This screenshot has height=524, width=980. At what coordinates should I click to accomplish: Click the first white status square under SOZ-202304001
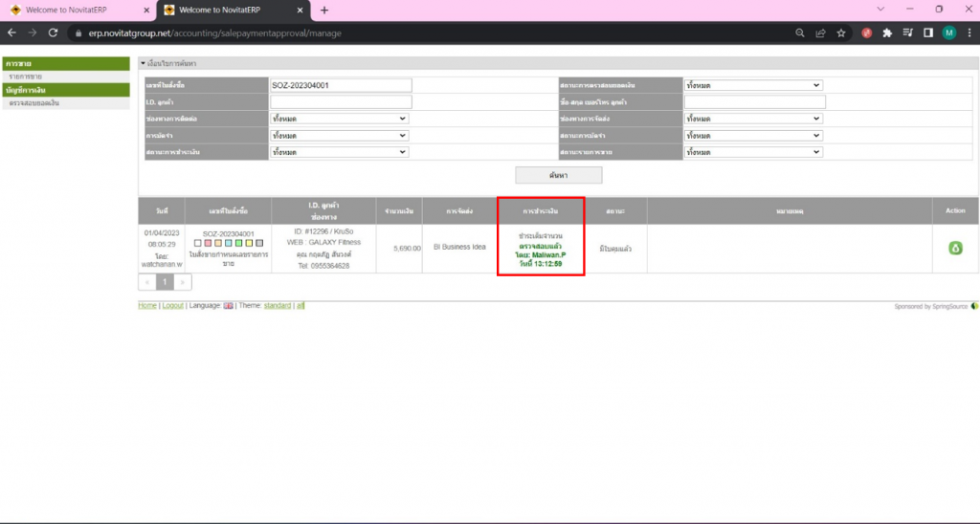[x=197, y=243]
